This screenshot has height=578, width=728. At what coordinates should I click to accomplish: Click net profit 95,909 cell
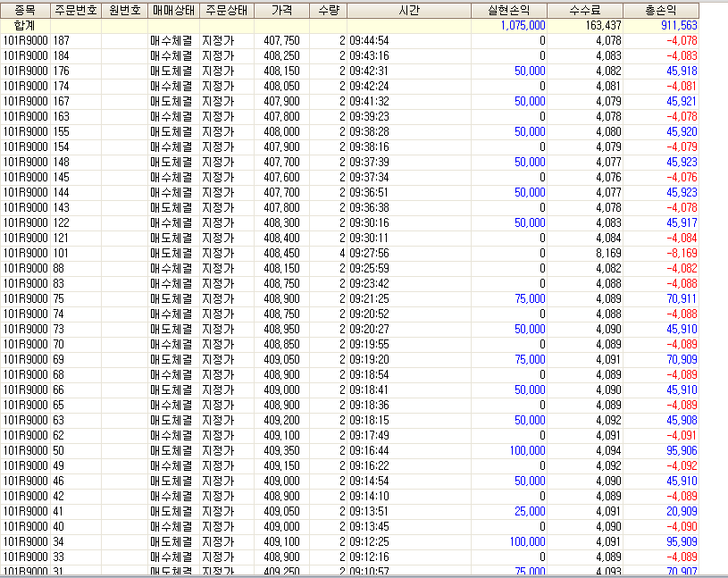coord(682,541)
